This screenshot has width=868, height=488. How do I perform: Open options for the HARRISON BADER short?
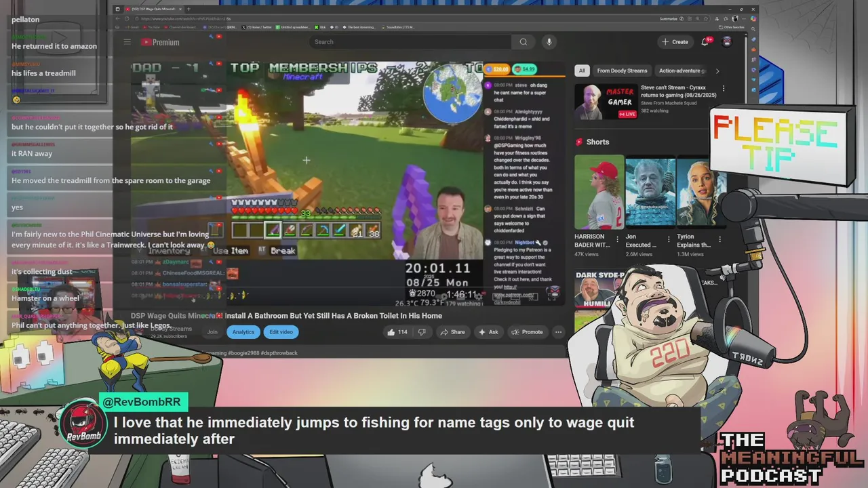click(x=617, y=239)
